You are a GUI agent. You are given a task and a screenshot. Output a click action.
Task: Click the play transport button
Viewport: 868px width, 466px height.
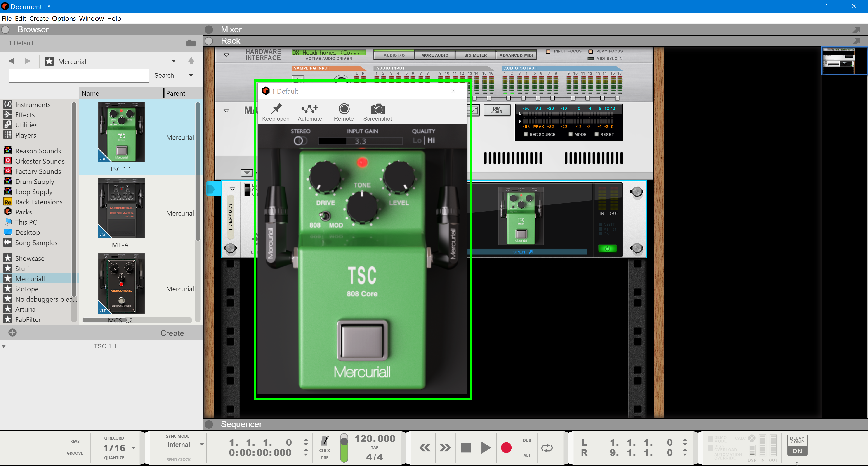click(x=486, y=448)
